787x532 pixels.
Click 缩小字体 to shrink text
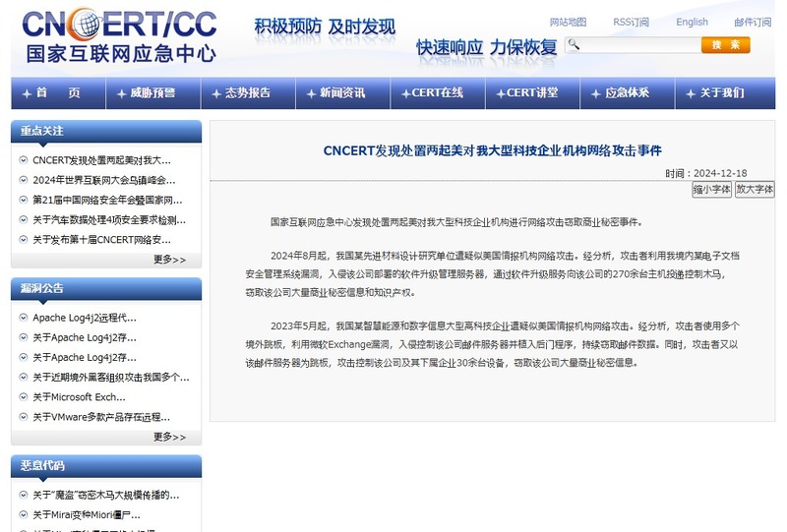pos(711,190)
